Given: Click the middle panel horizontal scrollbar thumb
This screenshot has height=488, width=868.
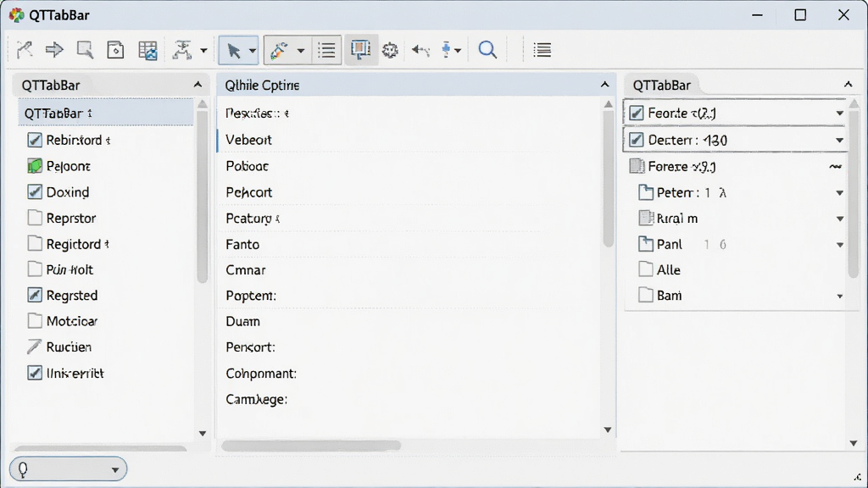Looking at the screenshot, I should (311, 446).
